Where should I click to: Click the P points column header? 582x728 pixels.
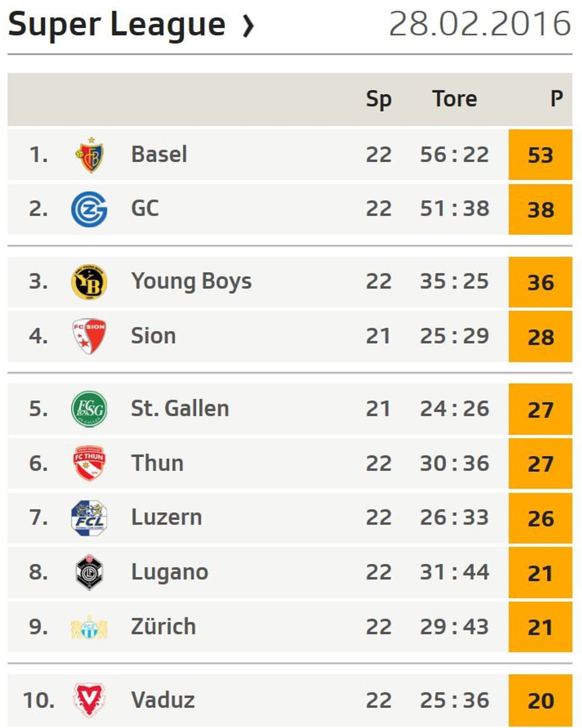[x=557, y=98]
